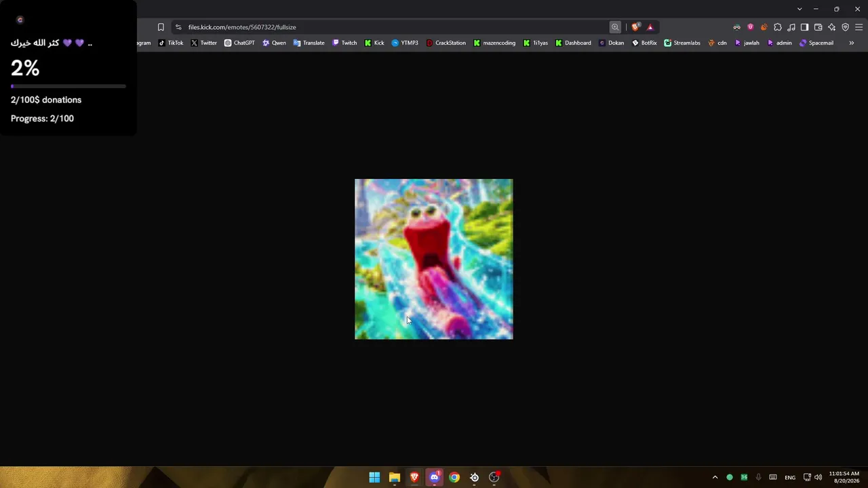Open SteelSeries app from the taskbar

(x=475, y=477)
